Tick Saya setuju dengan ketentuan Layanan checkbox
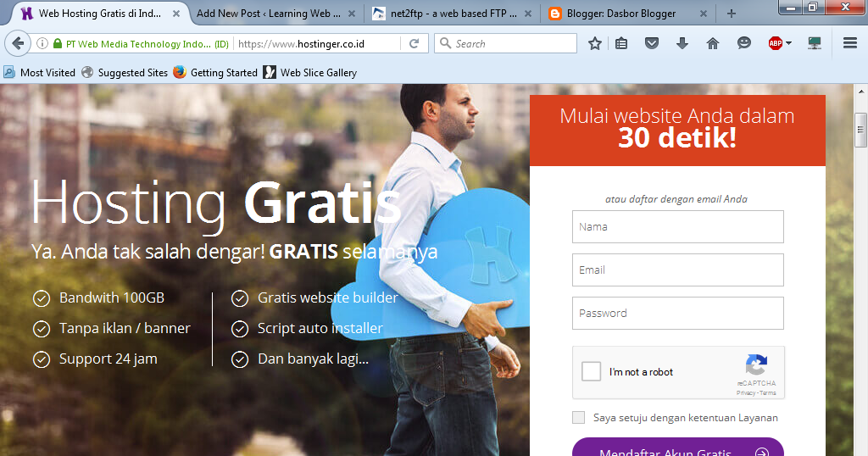Viewport: 868px width, 456px height. (x=578, y=417)
